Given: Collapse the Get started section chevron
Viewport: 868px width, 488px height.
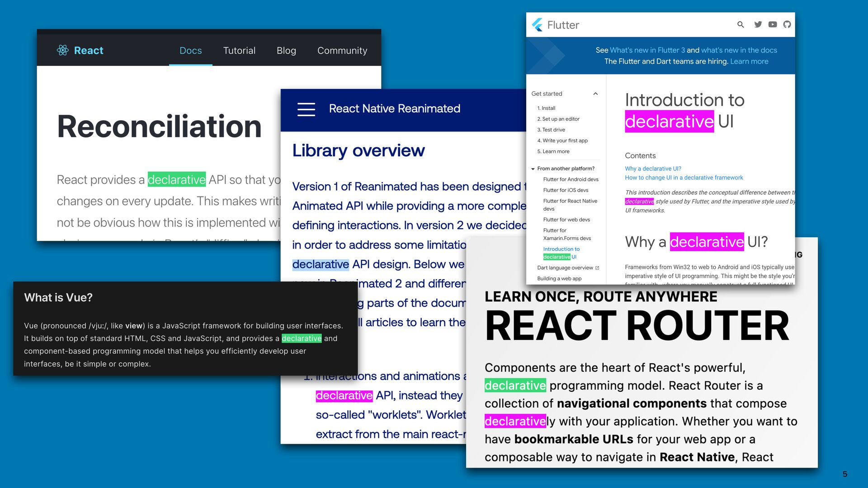Looking at the screenshot, I should click(595, 94).
